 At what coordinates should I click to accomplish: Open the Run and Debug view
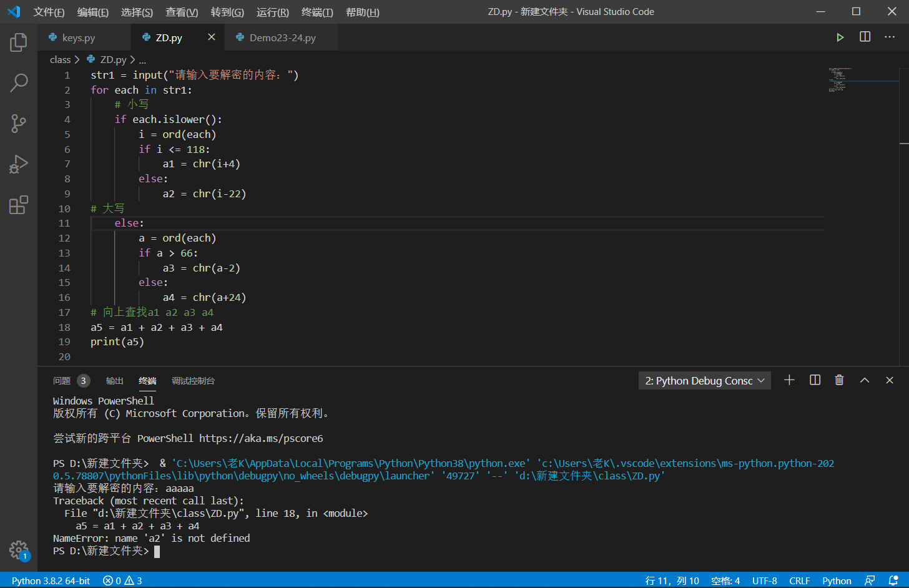(19, 164)
